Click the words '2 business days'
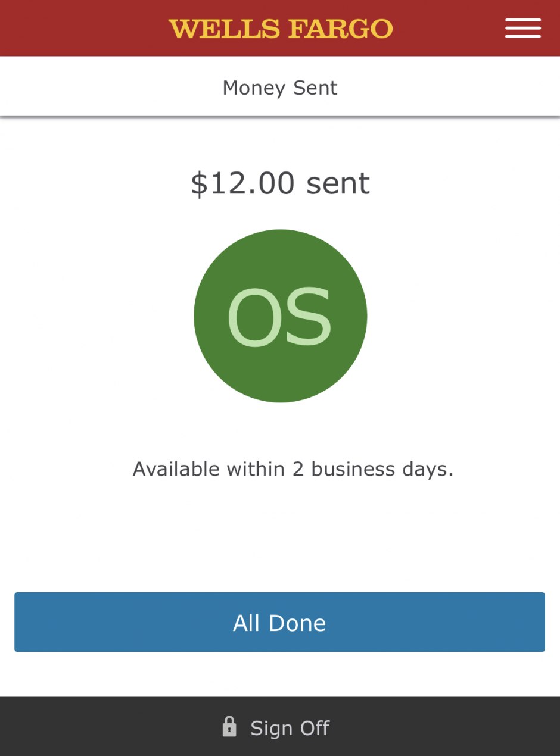Screen dimensions: 560x756 (x=372, y=469)
